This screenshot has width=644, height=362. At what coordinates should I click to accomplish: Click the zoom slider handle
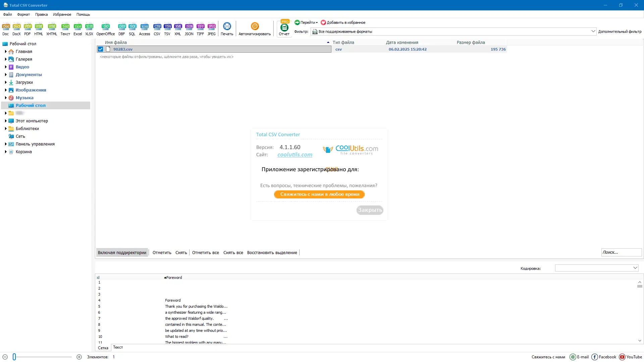pos(14,357)
